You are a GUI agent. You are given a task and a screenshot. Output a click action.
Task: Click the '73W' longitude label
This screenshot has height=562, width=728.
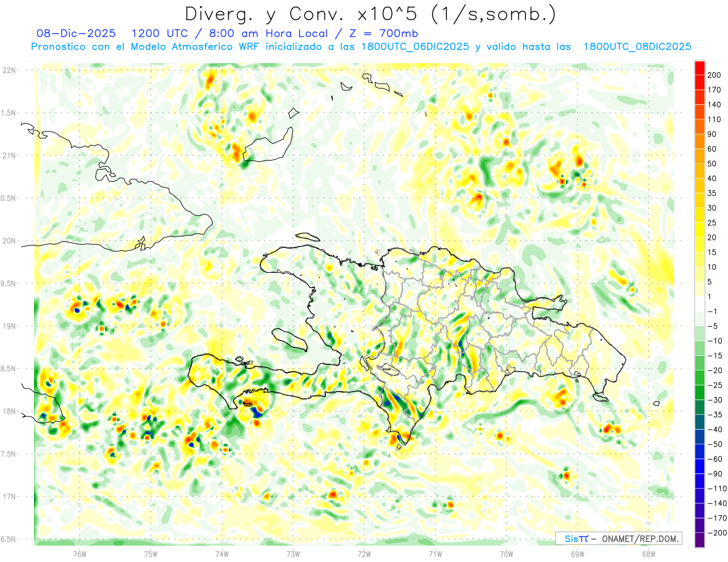293,554
